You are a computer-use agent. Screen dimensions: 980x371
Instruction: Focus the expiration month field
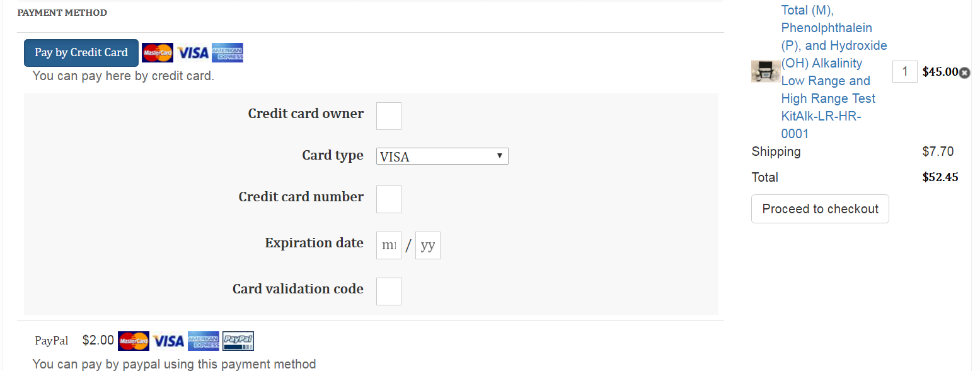[389, 245]
